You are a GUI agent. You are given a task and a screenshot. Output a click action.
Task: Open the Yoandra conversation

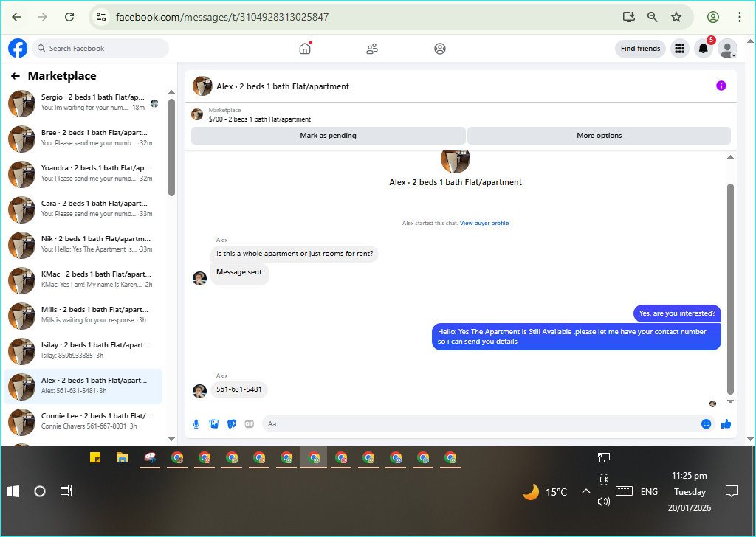(83, 174)
